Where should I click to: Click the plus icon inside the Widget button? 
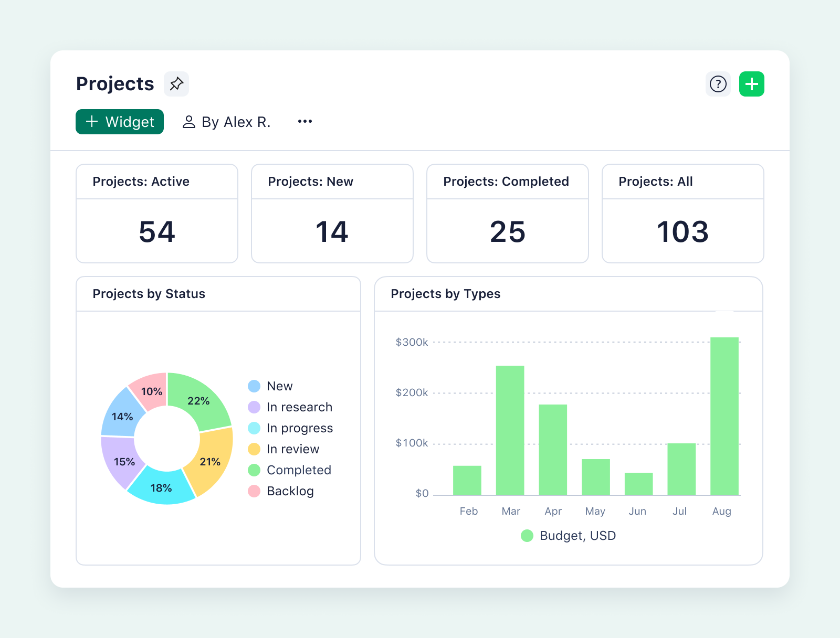[x=92, y=122]
